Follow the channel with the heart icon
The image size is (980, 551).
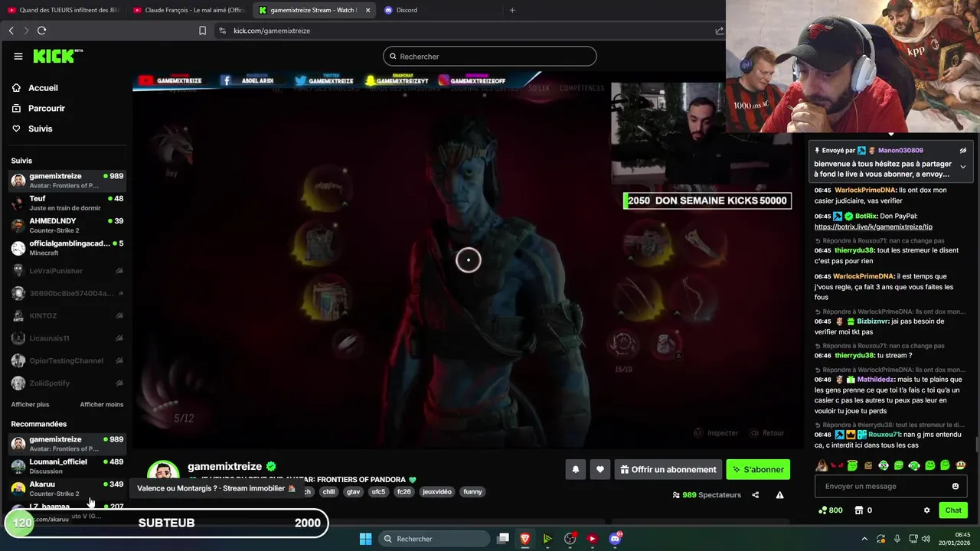click(x=600, y=469)
